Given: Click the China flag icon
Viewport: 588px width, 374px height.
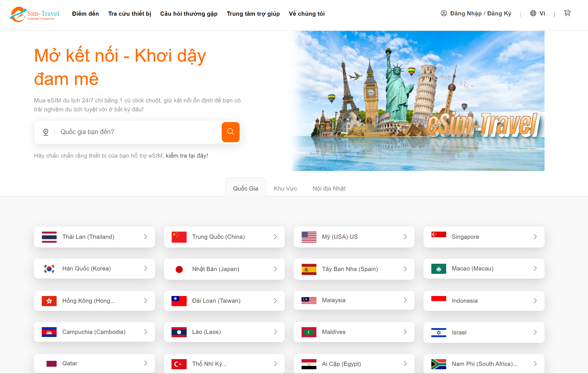Looking at the screenshot, I should click(179, 237).
